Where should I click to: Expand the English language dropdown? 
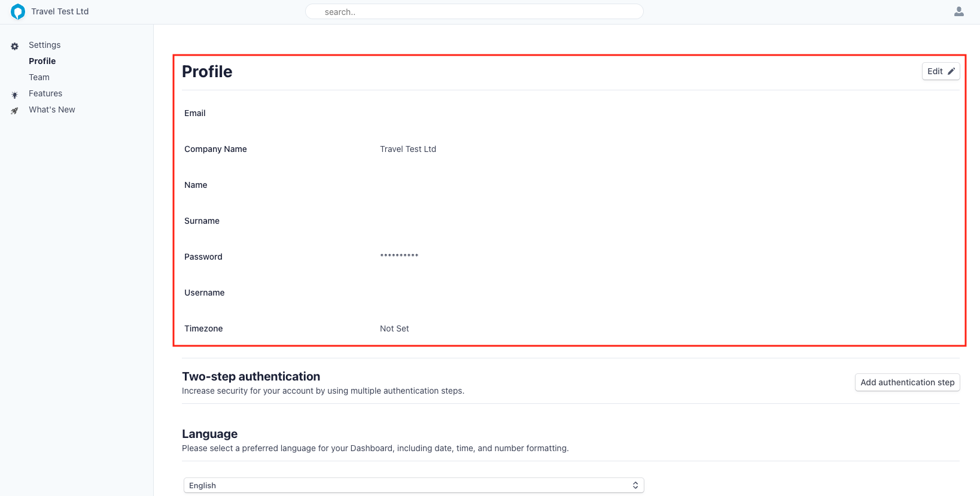(x=413, y=485)
